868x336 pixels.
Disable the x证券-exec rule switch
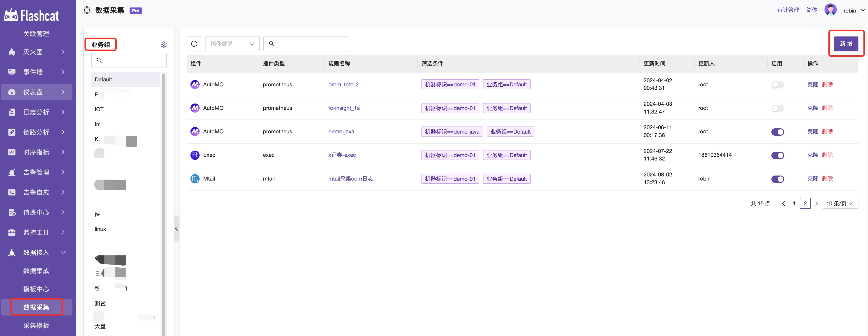tap(777, 155)
